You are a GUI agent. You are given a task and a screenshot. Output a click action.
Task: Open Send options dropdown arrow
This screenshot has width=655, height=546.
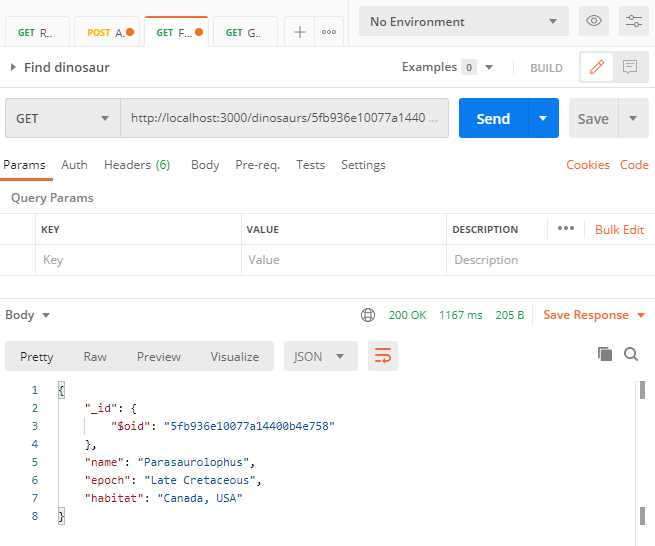[543, 118]
